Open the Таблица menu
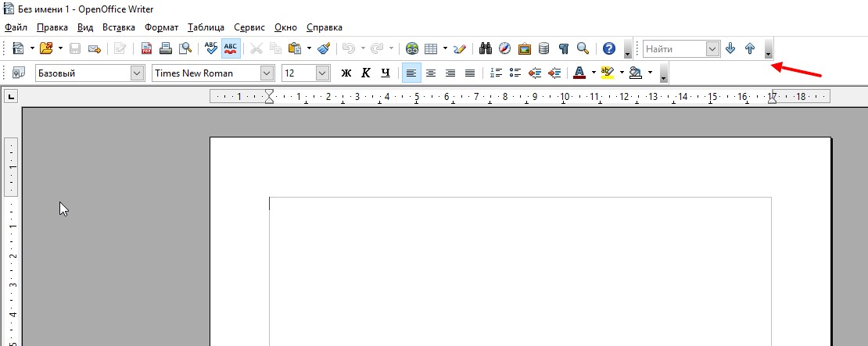Image resolution: width=868 pixels, height=346 pixels. click(206, 27)
